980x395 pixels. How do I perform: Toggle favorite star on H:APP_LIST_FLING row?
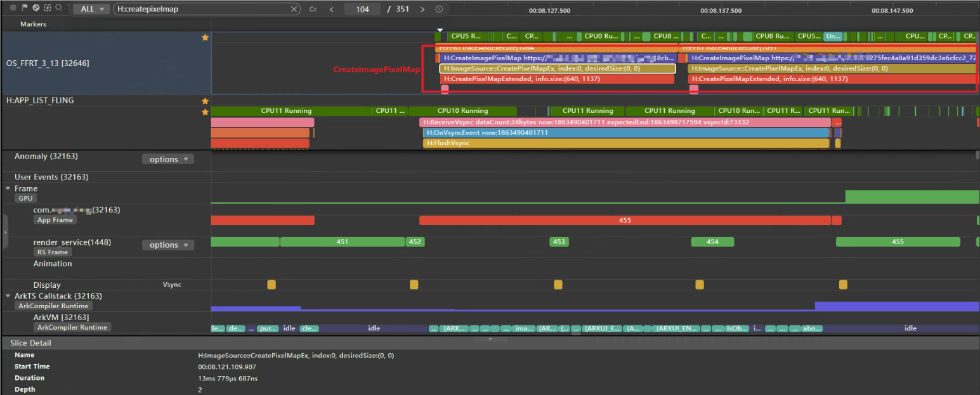(205, 101)
